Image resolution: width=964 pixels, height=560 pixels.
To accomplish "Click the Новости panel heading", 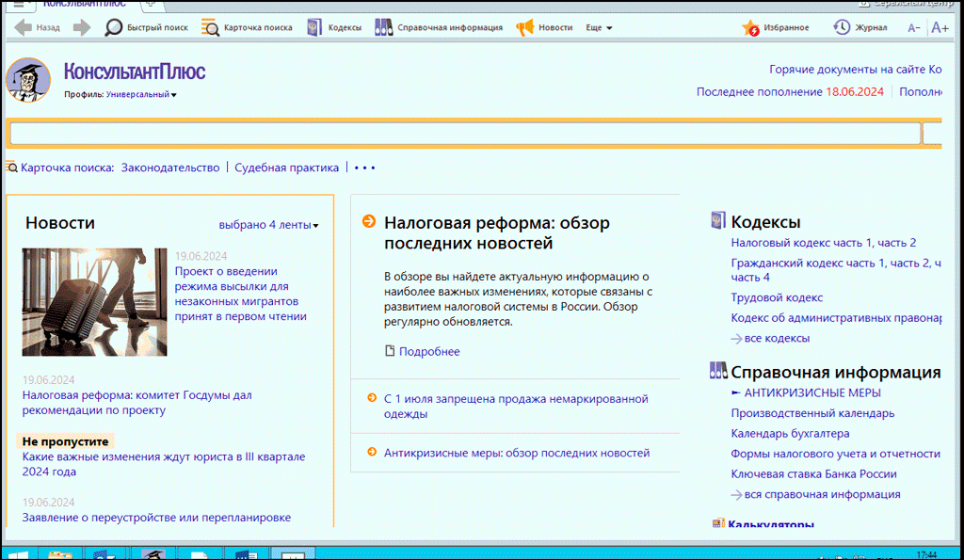I will pos(60,222).
